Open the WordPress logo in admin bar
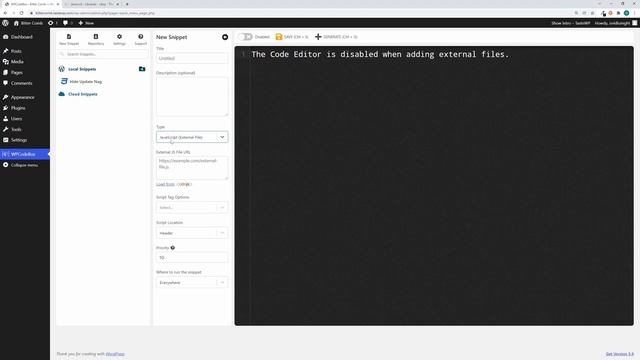 pyautogui.click(x=5, y=23)
